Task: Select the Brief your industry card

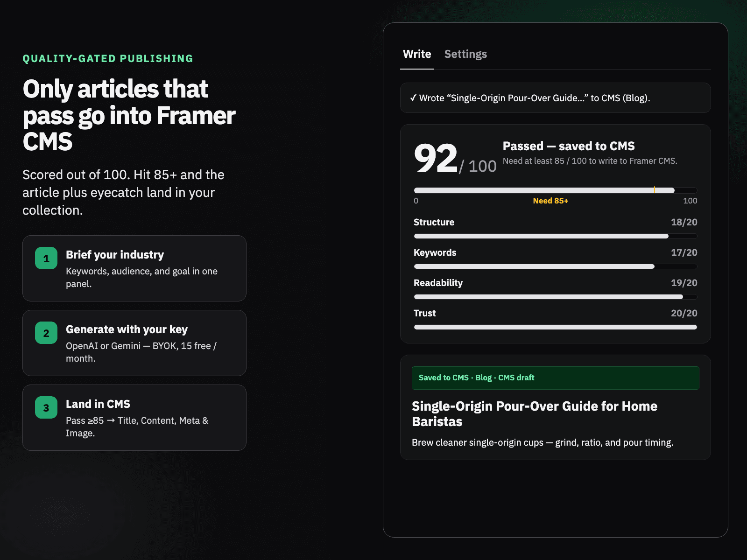Action: 134,268
